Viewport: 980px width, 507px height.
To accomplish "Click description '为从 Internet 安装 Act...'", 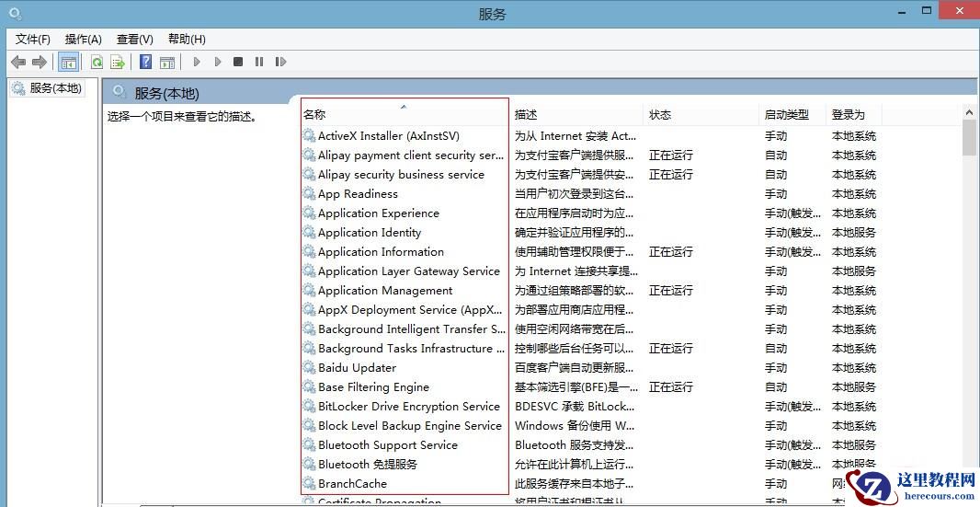I will tap(575, 136).
